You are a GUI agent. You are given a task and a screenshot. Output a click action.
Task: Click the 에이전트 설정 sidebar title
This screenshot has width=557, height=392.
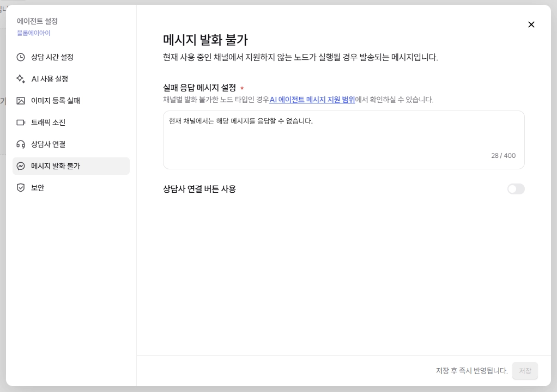pyautogui.click(x=37, y=21)
